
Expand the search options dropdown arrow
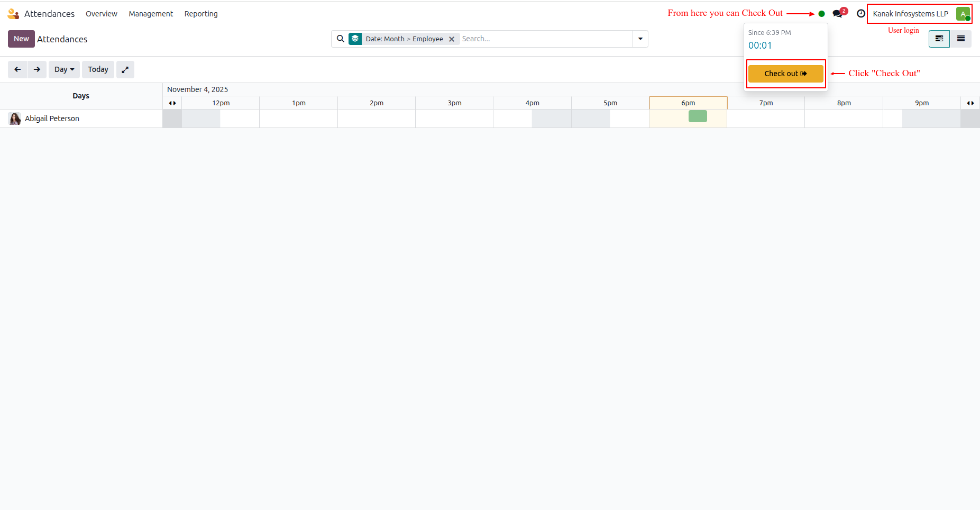pyautogui.click(x=640, y=39)
